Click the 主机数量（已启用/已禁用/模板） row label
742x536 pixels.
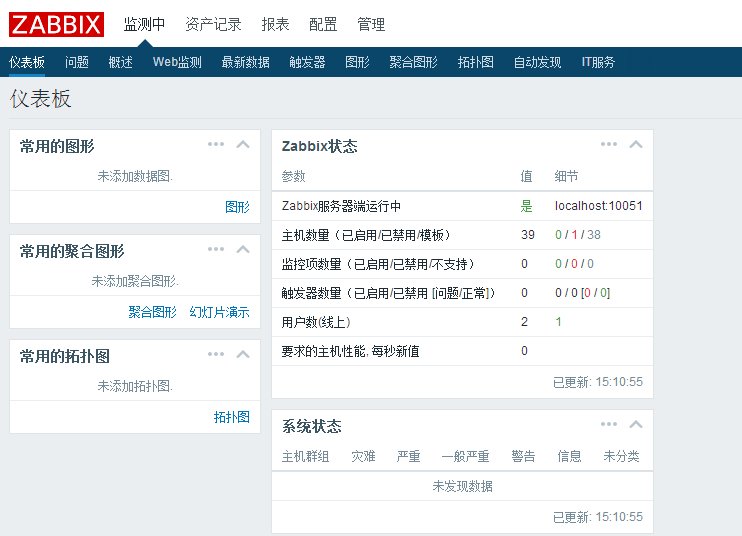(x=366, y=235)
